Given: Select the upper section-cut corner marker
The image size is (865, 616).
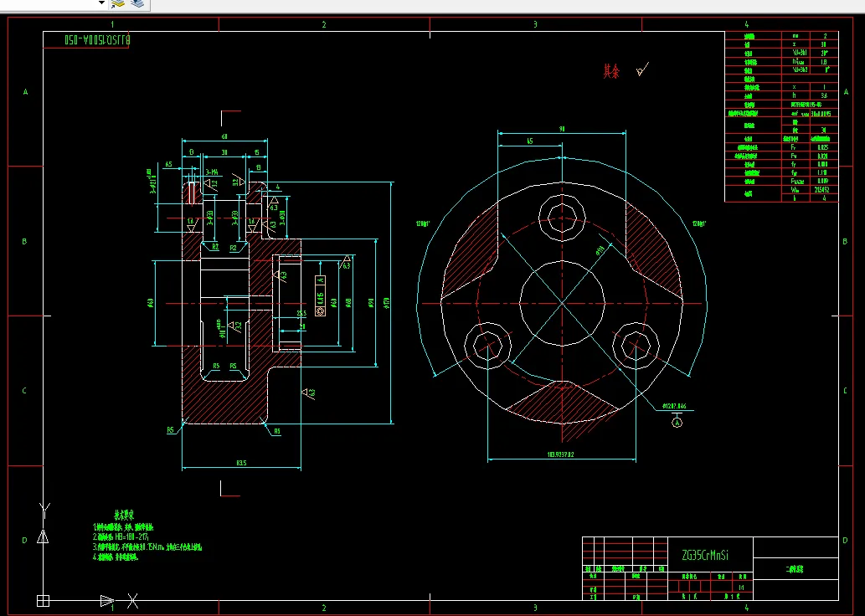Looking at the screenshot, I should pyautogui.click(x=230, y=118).
